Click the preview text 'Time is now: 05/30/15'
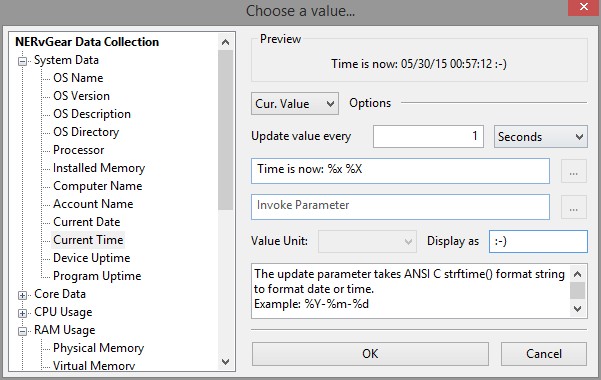 click(419, 64)
